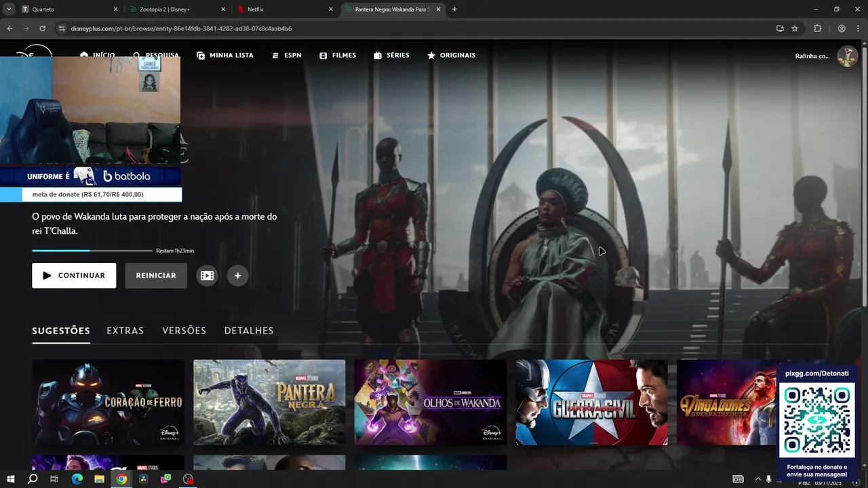Image resolution: width=868 pixels, height=488 pixels.
Task: Switch to the Versões tab
Action: (184, 331)
